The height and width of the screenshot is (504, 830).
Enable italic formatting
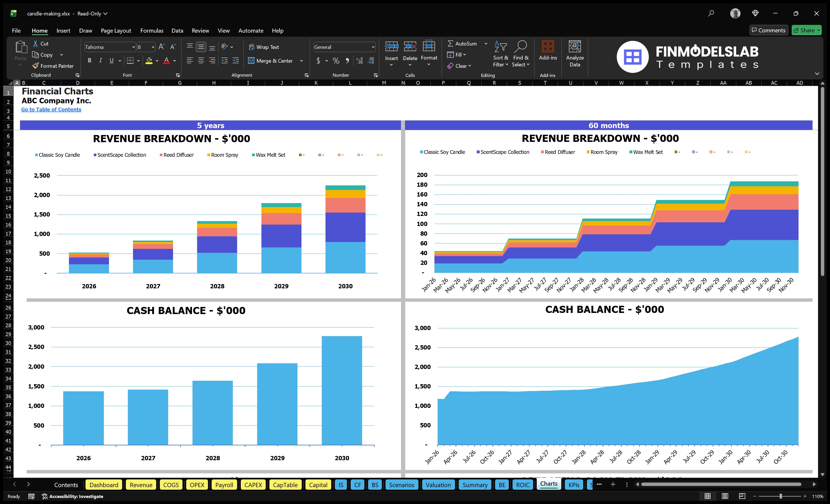click(100, 61)
